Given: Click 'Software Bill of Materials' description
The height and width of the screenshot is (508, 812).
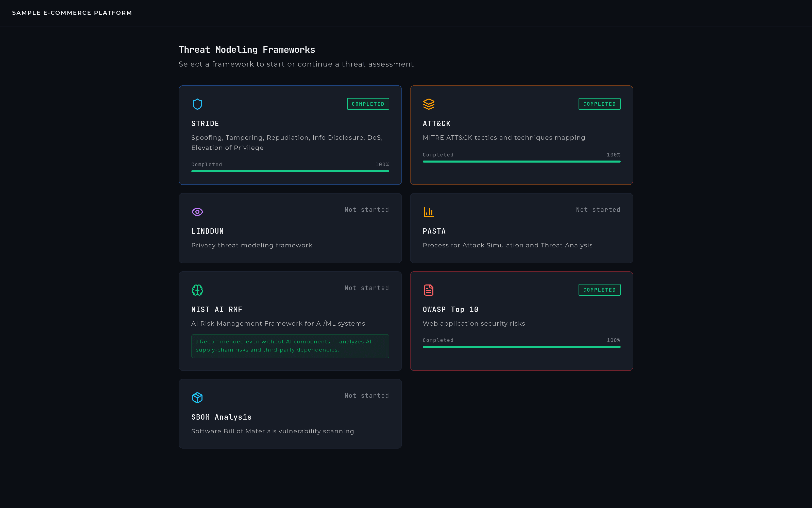Looking at the screenshot, I should click(x=273, y=431).
